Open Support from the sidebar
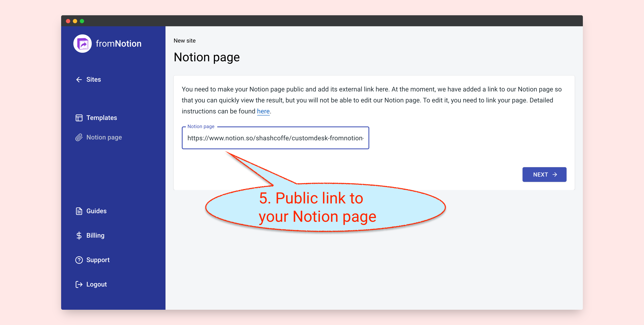Screen dimensions: 644x325 point(98,260)
